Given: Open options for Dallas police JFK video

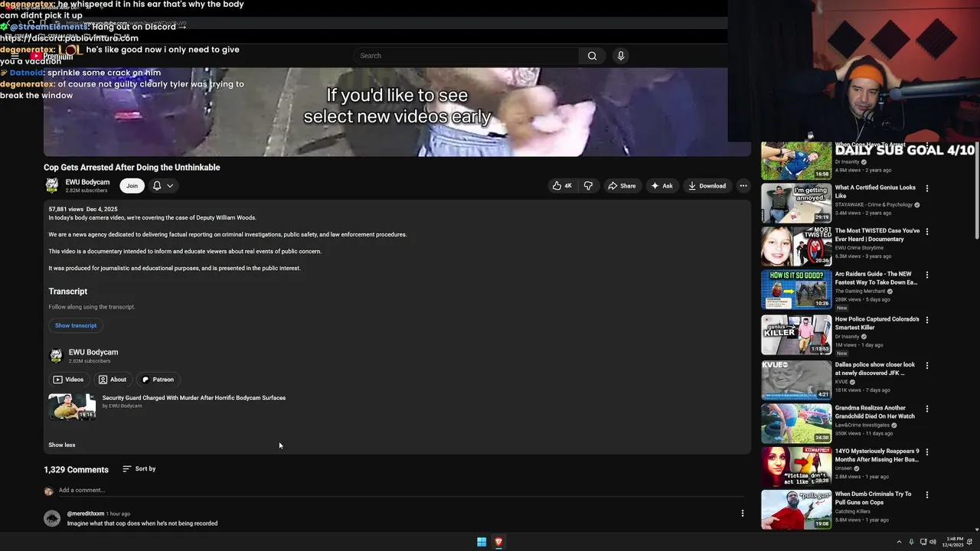Looking at the screenshot, I should pyautogui.click(x=927, y=366).
